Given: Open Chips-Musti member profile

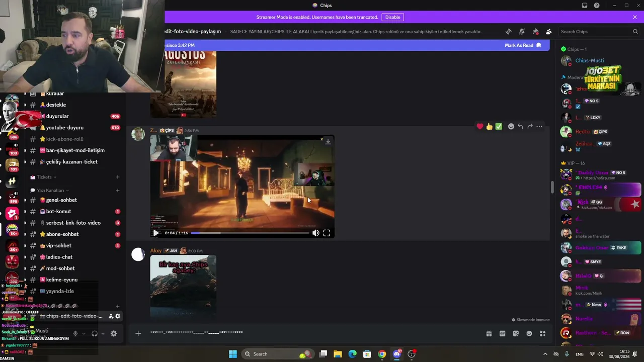Looking at the screenshot, I should (601, 61).
